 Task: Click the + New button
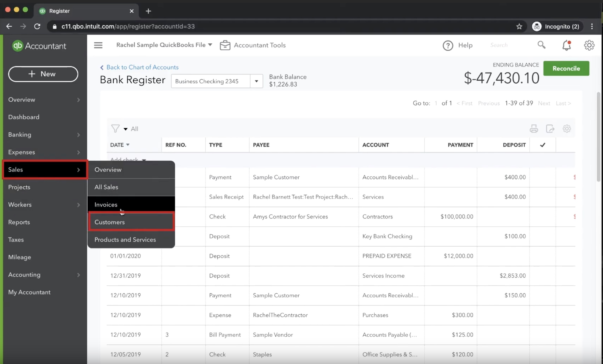[x=43, y=74]
